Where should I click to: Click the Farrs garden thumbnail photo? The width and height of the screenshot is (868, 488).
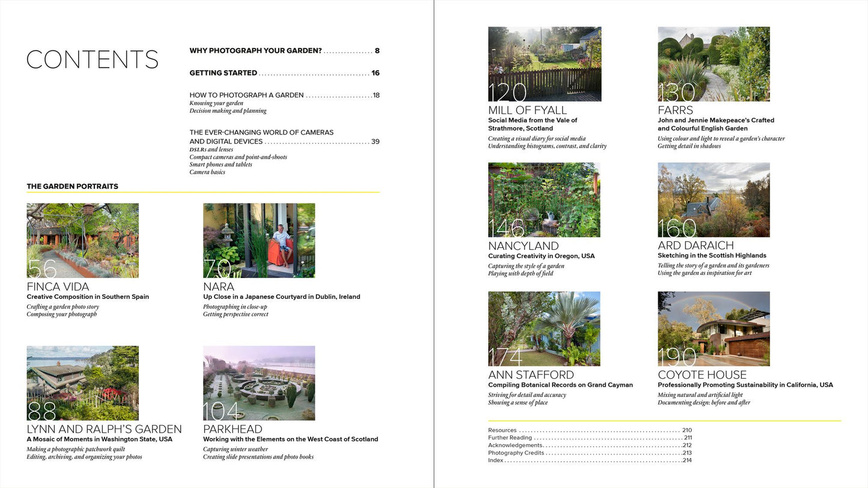pos(714,64)
